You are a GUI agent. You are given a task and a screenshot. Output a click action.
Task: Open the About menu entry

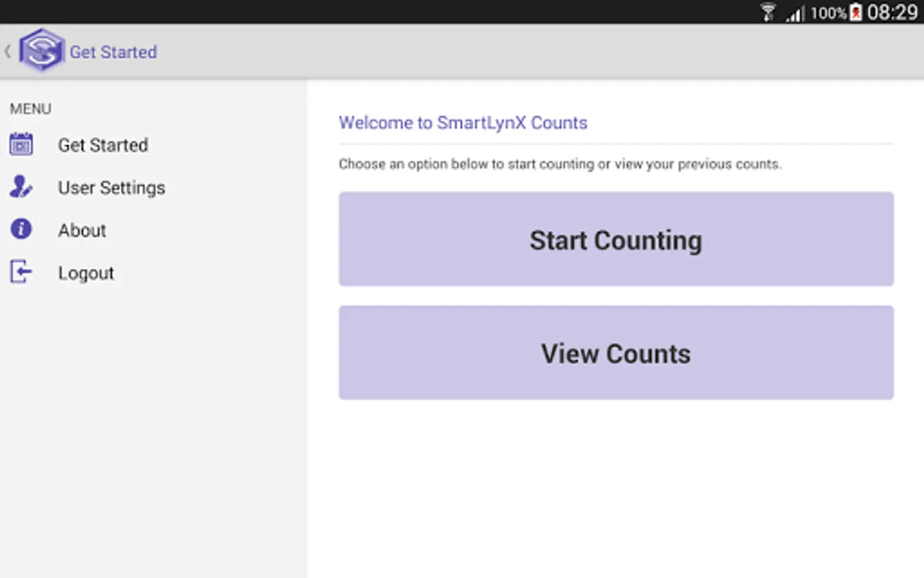point(82,230)
